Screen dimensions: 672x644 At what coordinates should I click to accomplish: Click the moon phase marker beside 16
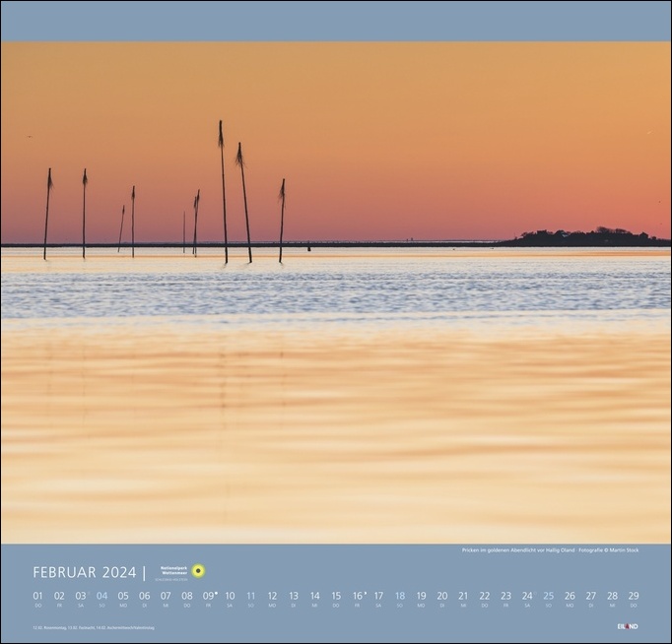(x=366, y=593)
